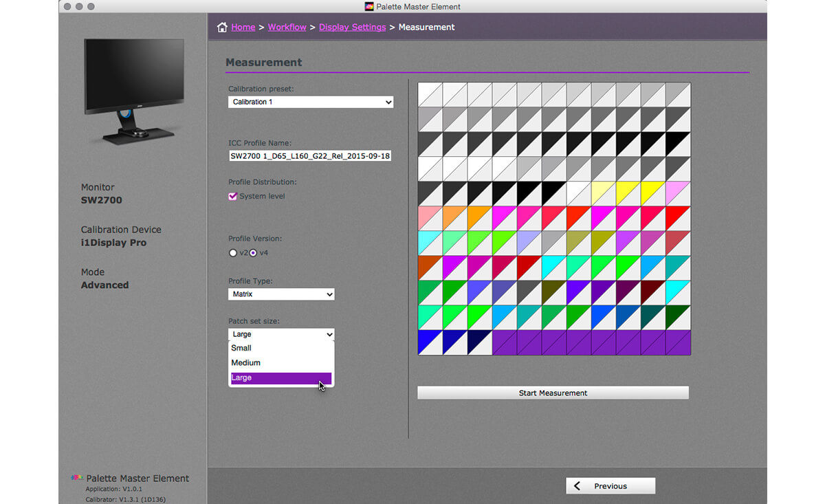Click the Application: V1.0.1 version text
825x504 pixels.
click(x=114, y=489)
